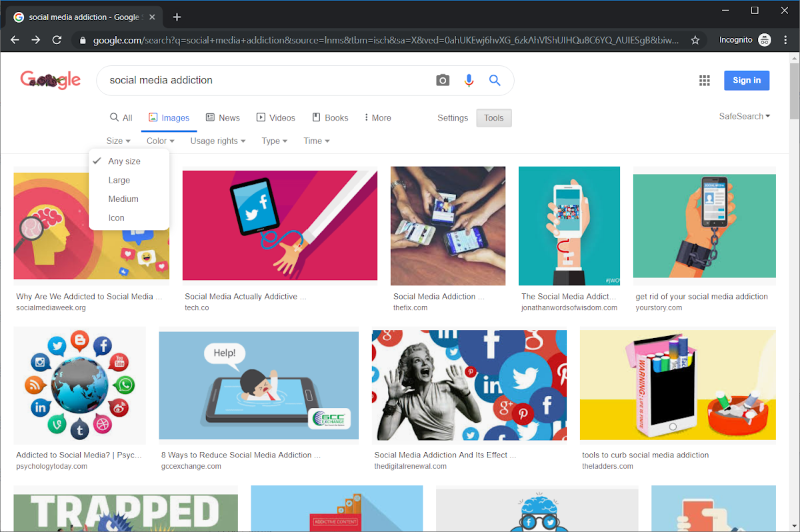Open the globe with social icons image
The width and height of the screenshot is (800, 532).
(80, 385)
